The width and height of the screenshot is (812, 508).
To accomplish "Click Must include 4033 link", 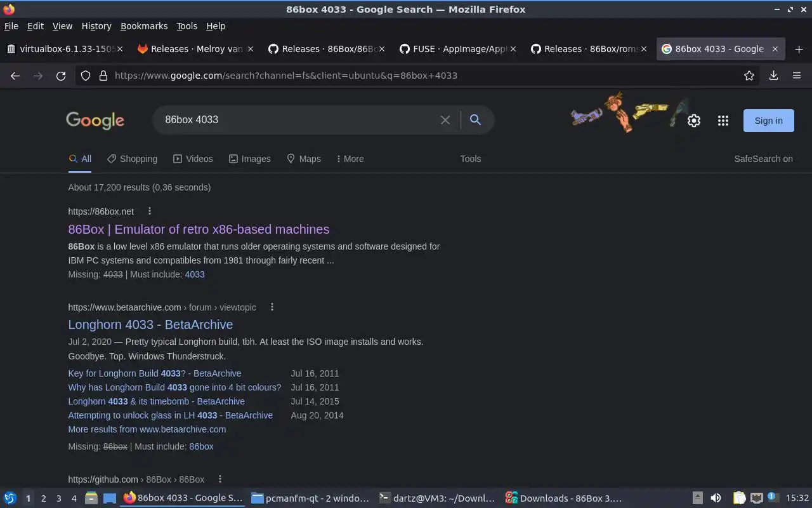I will pyautogui.click(x=195, y=274).
